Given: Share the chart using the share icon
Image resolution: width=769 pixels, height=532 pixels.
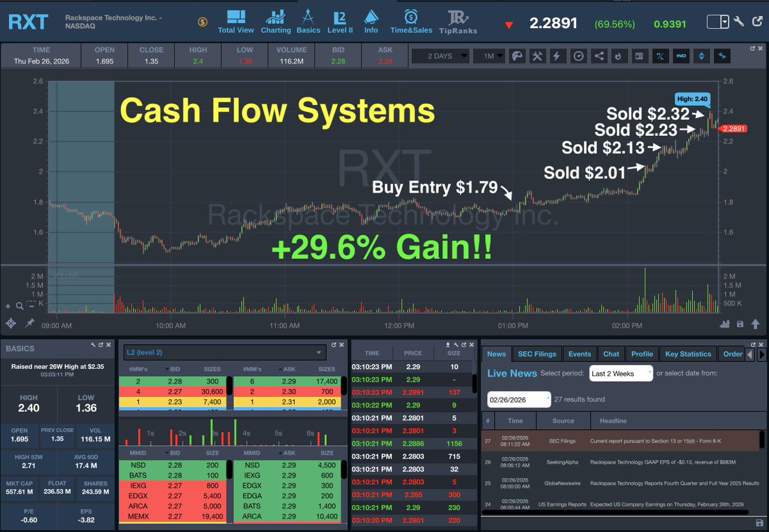Looking at the screenshot, I should (599, 56).
